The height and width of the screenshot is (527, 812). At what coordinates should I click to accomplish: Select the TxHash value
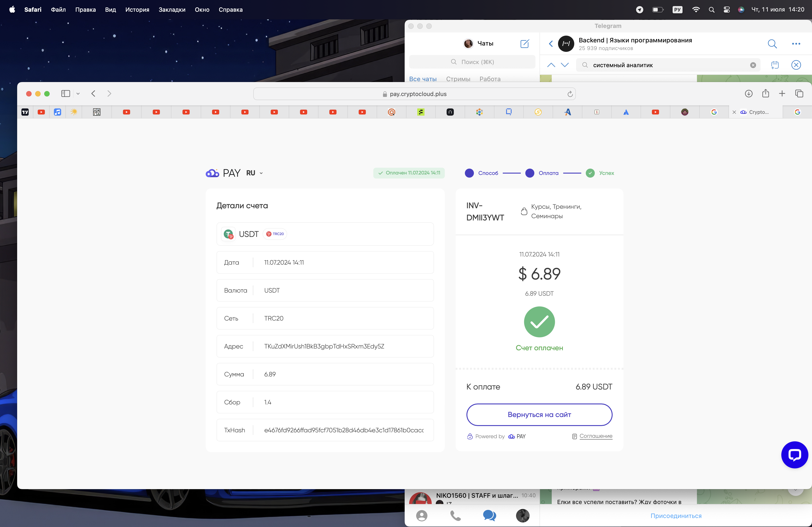pyautogui.click(x=344, y=430)
